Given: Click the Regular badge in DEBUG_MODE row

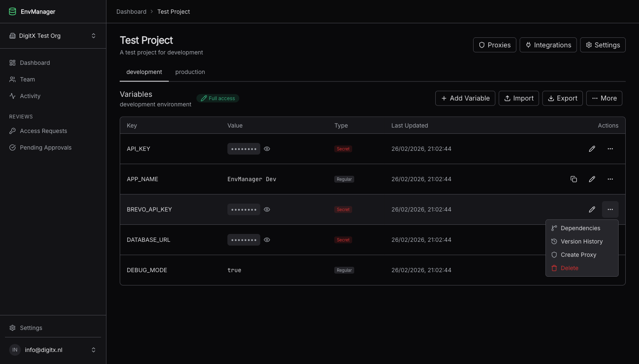Looking at the screenshot, I should click(344, 270).
